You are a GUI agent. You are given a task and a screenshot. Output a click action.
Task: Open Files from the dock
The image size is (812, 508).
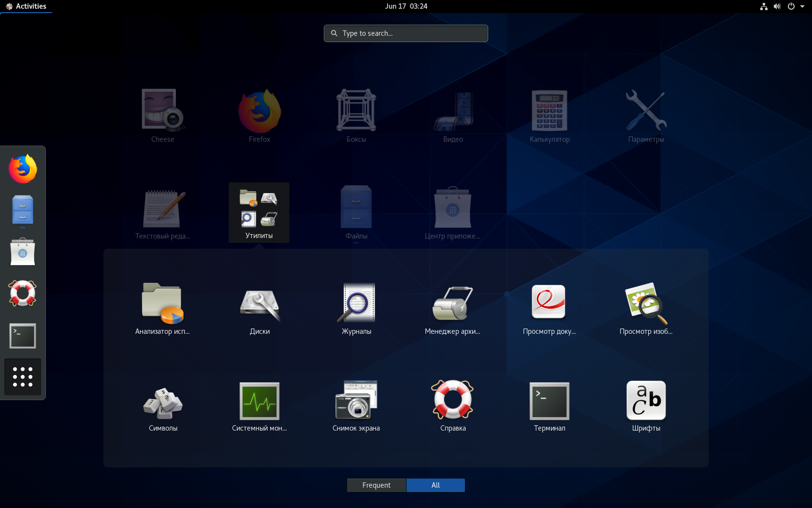[x=23, y=210]
